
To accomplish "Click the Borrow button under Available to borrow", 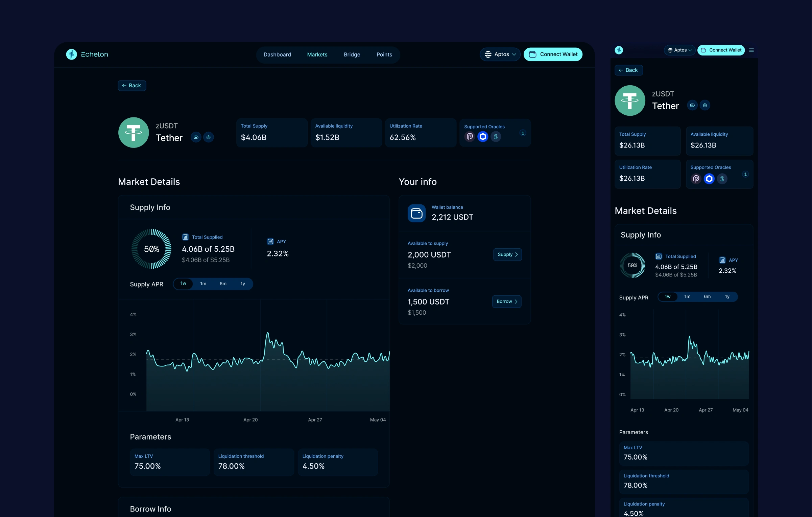I will point(506,301).
